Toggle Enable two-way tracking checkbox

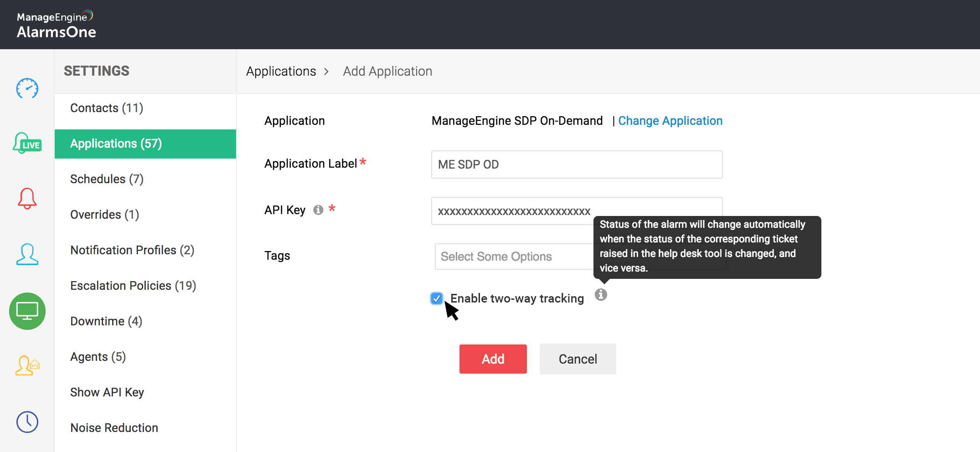point(437,298)
